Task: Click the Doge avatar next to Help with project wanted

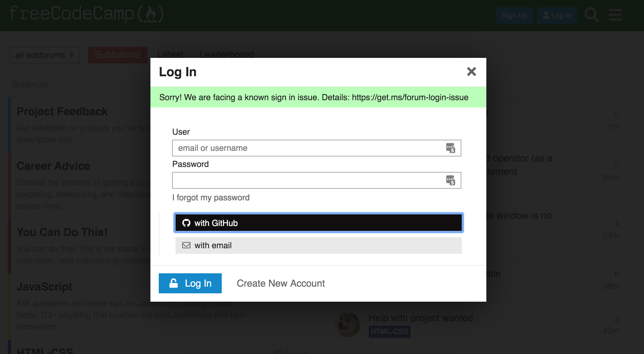Action: click(348, 324)
